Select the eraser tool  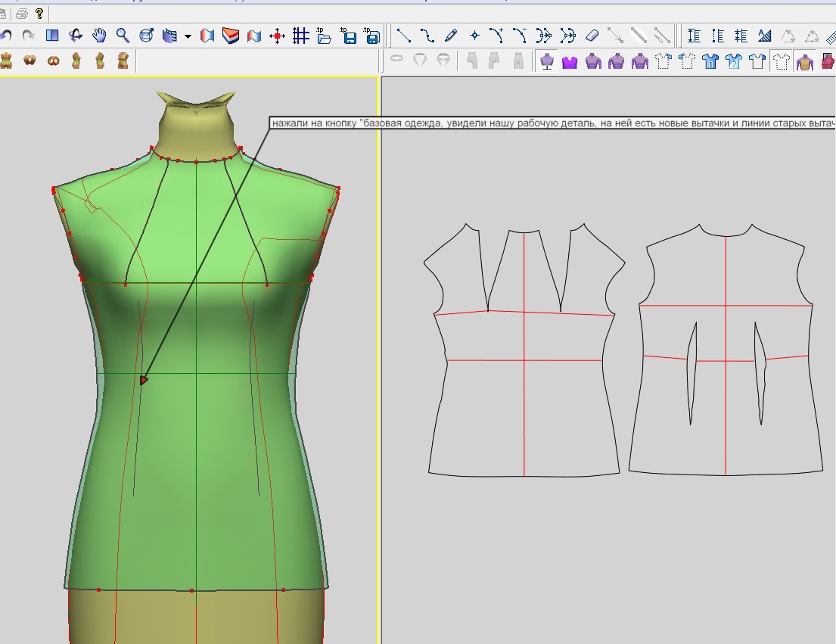click(x=592, y=36)
